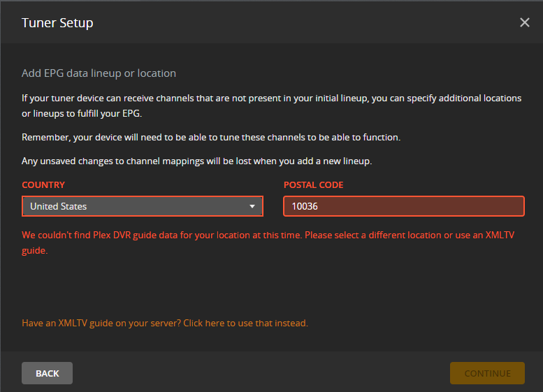
Task: Close the Tuner Setup dialog
Action: point(525,22)
